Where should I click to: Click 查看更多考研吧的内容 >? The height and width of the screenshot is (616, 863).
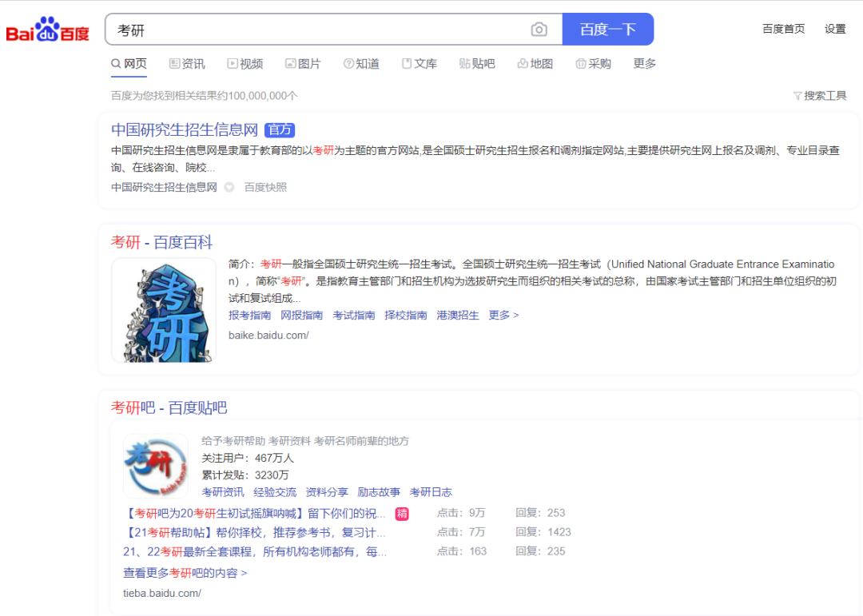(185, 573)
